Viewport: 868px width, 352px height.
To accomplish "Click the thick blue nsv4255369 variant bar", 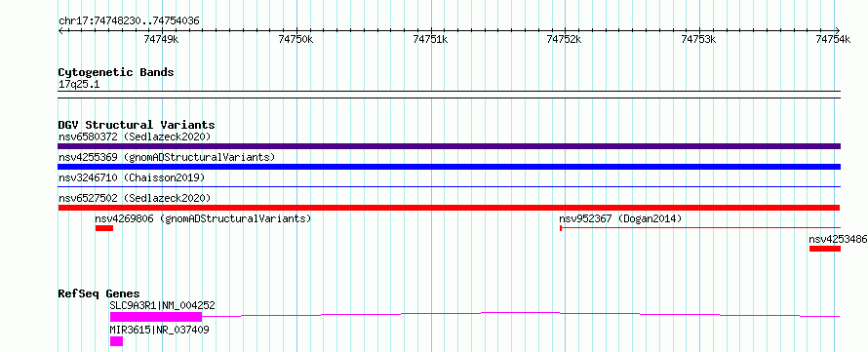I will click(x=449, y=167).
